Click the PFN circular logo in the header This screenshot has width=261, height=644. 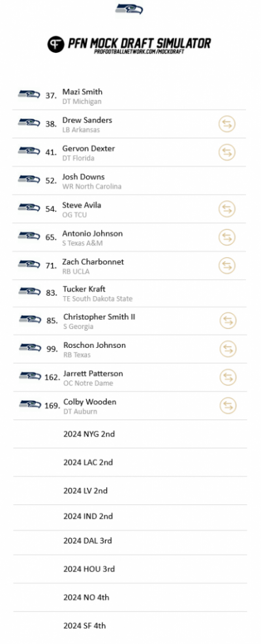56,44
